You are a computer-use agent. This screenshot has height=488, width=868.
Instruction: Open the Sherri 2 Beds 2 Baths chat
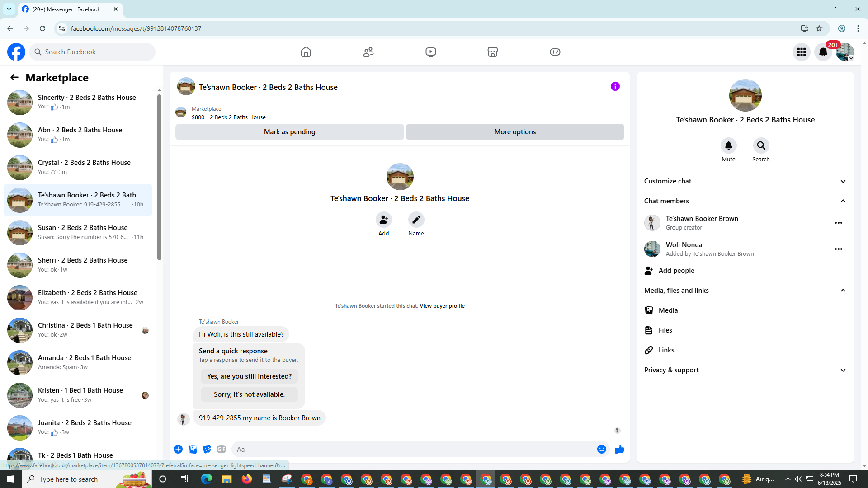coord(78,265)
